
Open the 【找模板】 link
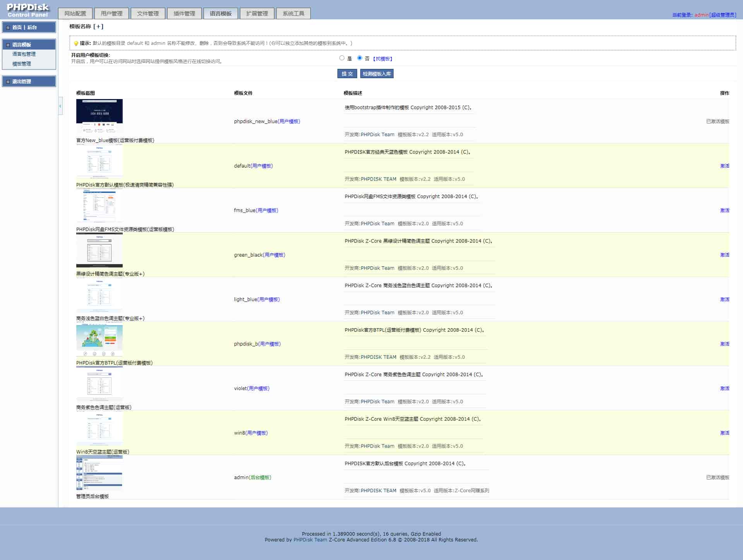click(382, 59)
